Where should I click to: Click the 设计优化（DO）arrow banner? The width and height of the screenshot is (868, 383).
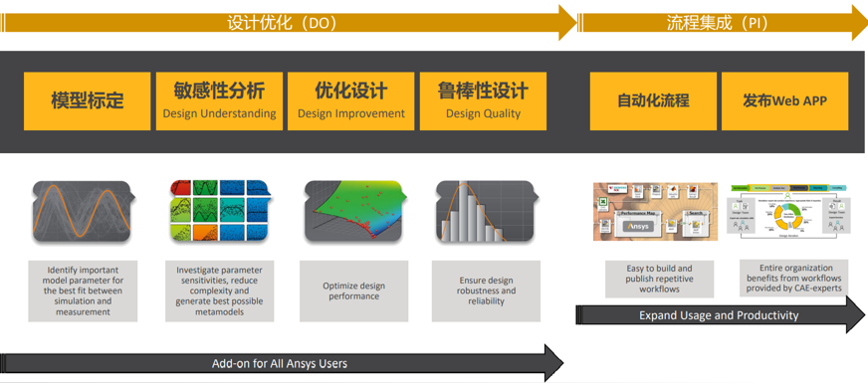click(x=288, y=23)
